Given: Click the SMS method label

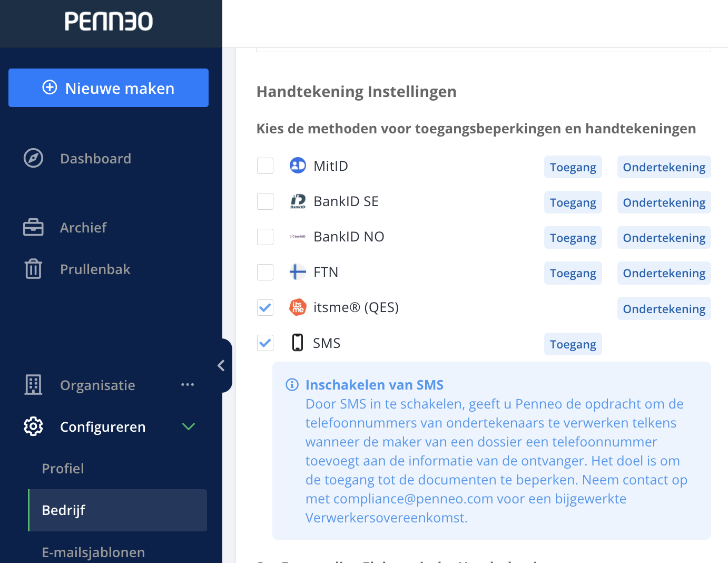Looking at the screenshot, I should point(327,343).
